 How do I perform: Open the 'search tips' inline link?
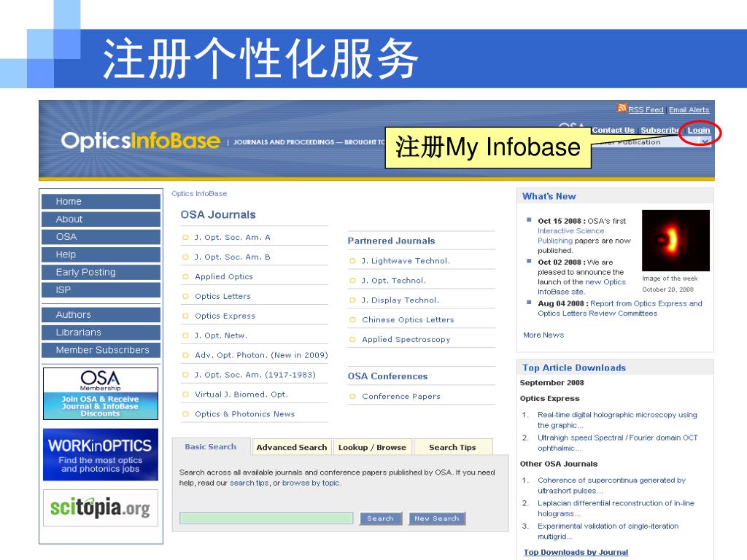pyautogui.click(x=249, y=483)
